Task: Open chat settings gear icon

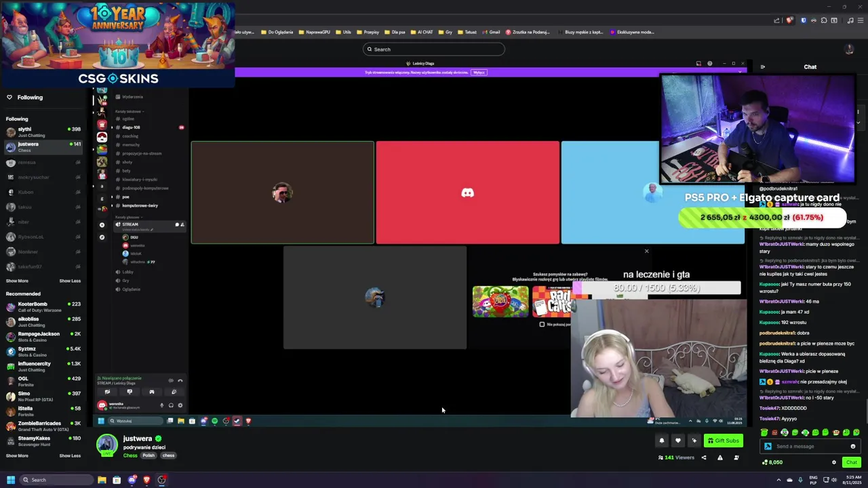Action: [834, 462]
